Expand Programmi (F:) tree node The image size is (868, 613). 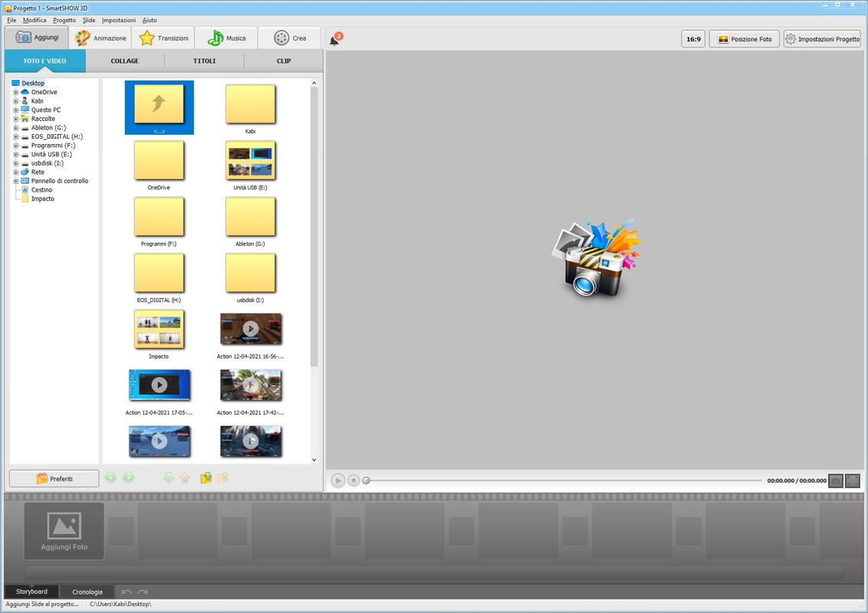point(16,146)
